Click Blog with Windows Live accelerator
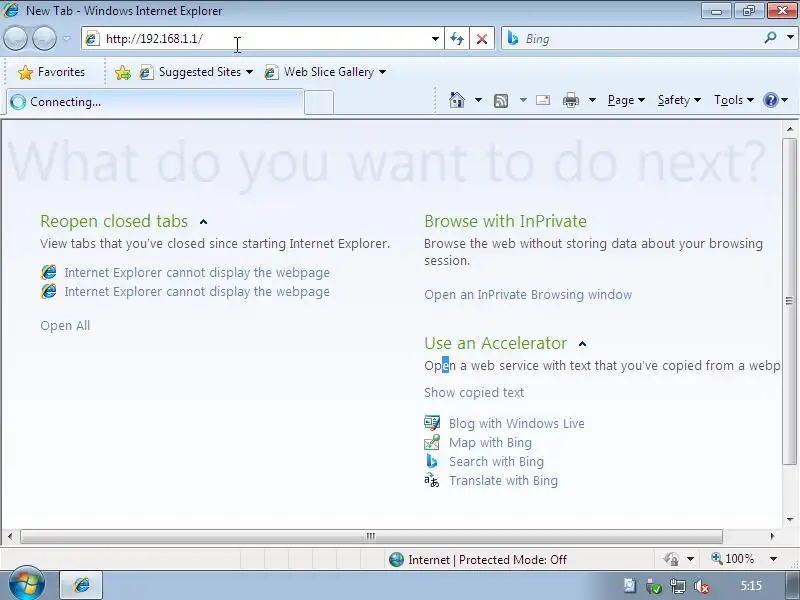Screen dimensions: 800x600 click(x=516, y=423)
